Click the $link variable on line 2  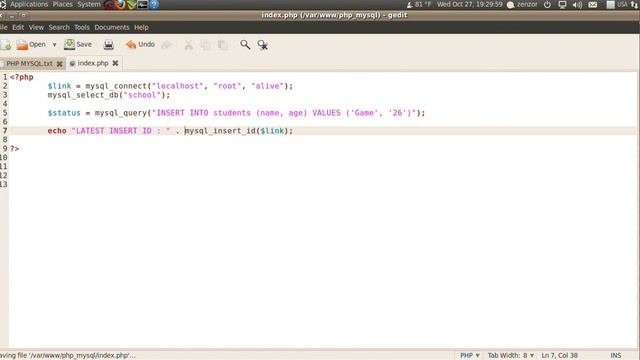(59, 86)
